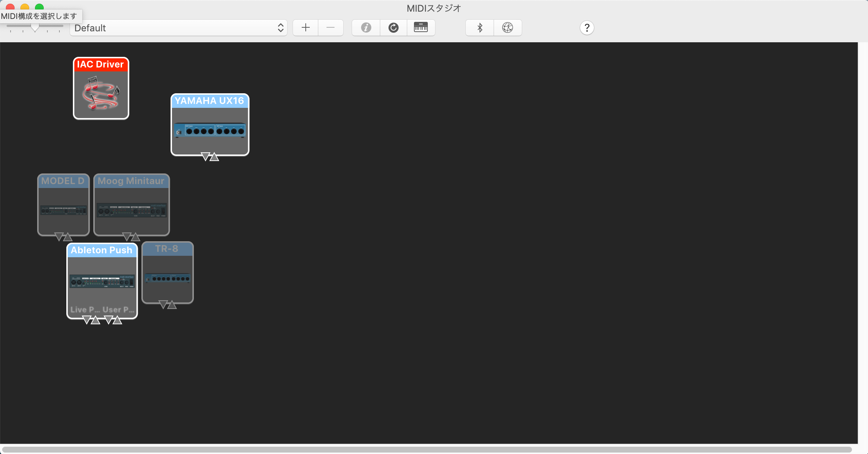Screen dimensions: 868x454
Task: Click the Moog Minitaur title label
Action: pyautogui.click(x=131, y=181)
